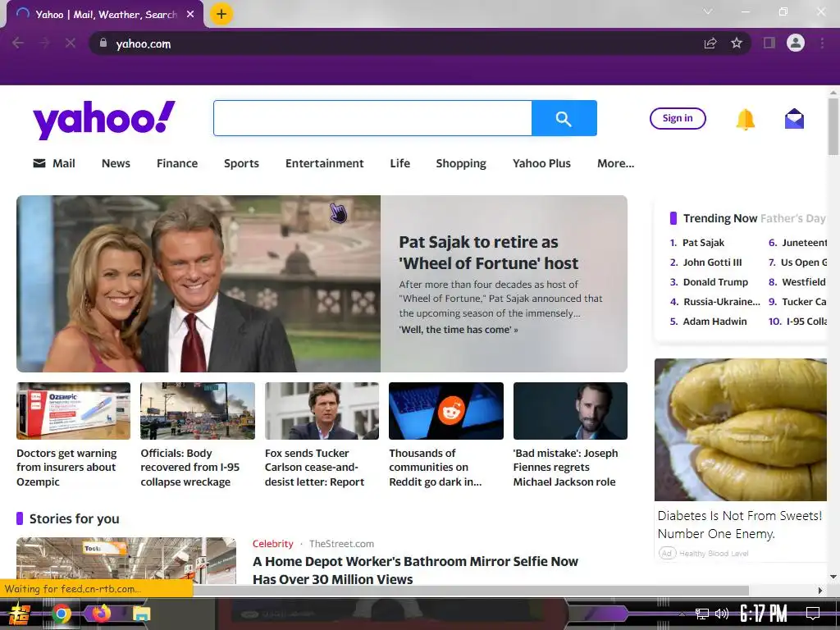Open the browser profile avatar
Image resolution: width=840 pixels, height=630 pixels.
(x=796, y=43)
